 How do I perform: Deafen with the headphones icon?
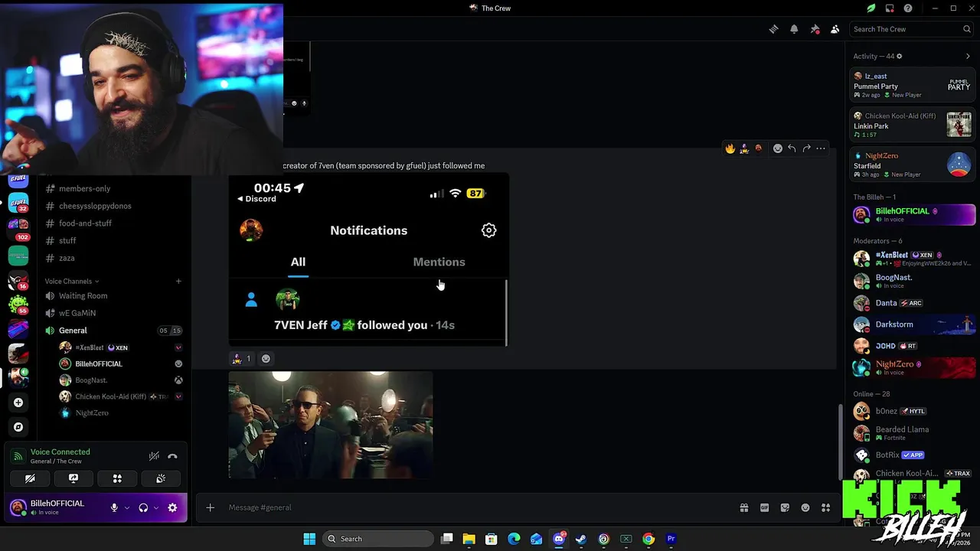coord(143,507)
